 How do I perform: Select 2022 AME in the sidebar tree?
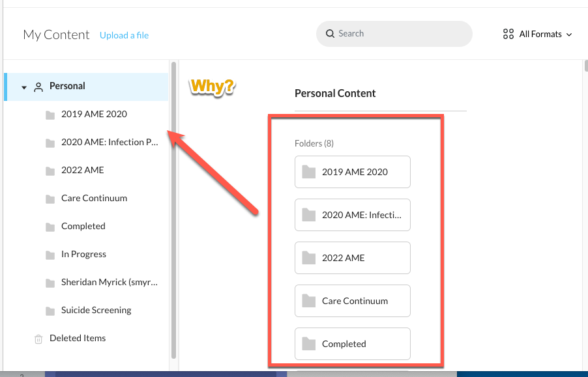tap(83, 171)
